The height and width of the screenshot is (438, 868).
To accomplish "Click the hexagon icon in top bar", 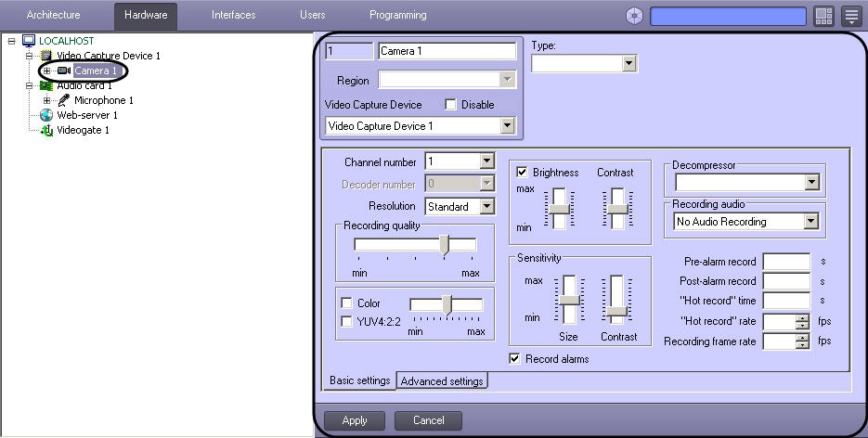I will pyautogui.click(x=634, y=16).
